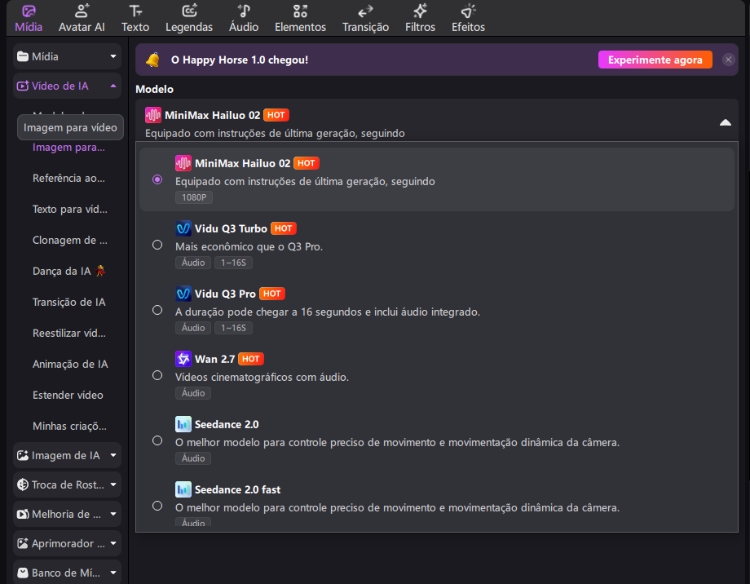This screenshot has height=584, width=750.
Task: Select the Texto tool icon
Action: (135, 11)
